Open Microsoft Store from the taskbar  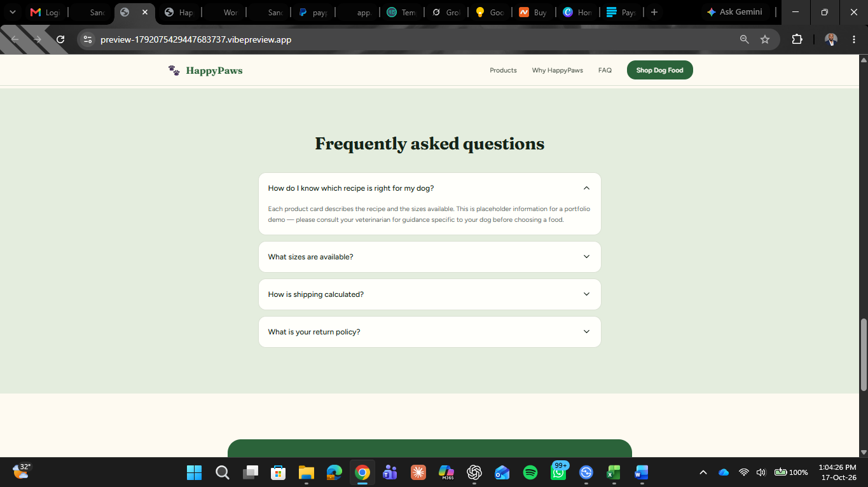click(x=278, y=472)
